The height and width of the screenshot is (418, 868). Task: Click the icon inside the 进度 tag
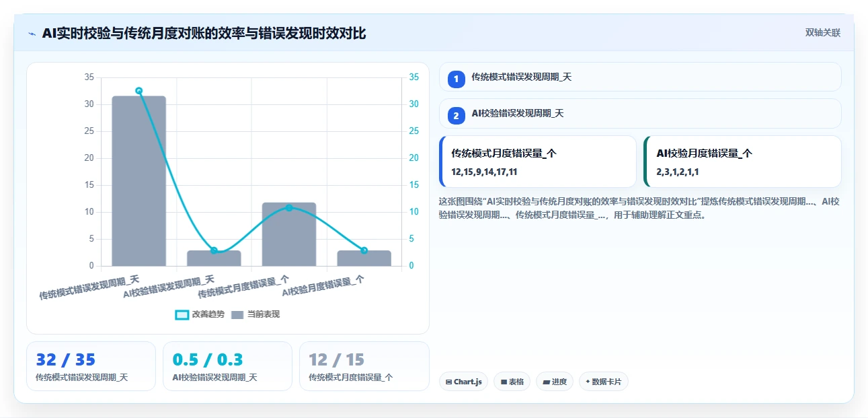546,382
